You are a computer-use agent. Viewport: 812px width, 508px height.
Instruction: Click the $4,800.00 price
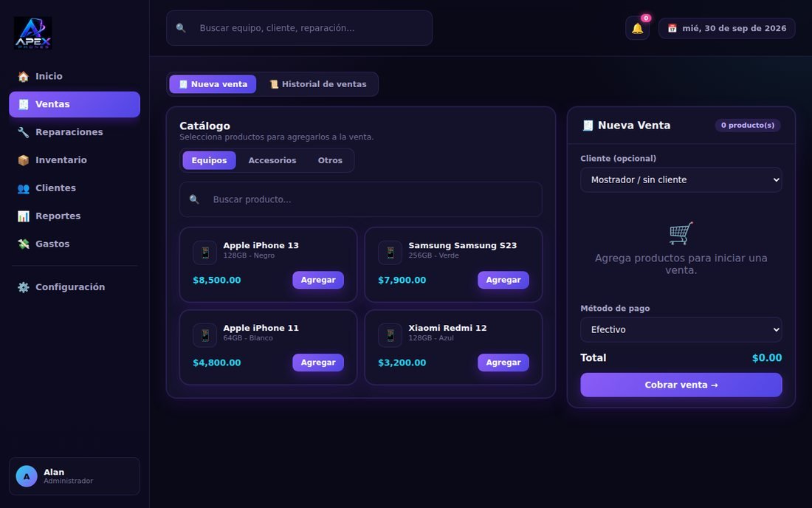point(217,363)
